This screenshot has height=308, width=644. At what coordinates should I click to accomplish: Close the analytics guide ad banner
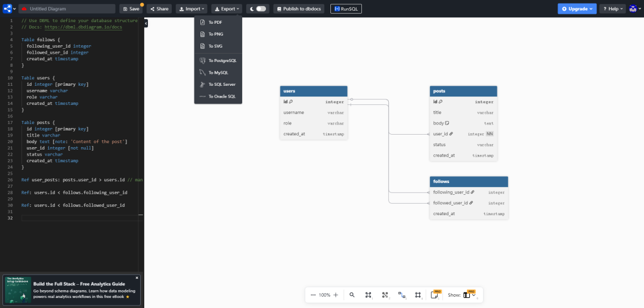[137, 278]
